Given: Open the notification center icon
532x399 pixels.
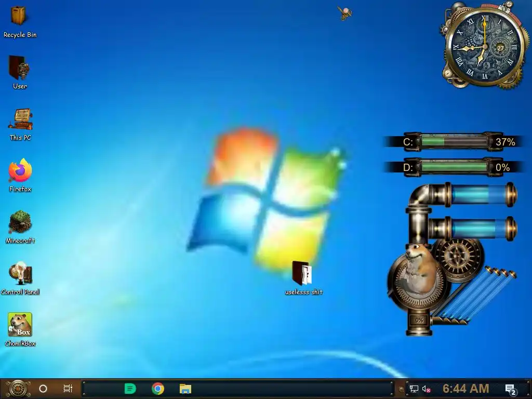Looking at the screenshot, I should pos(511,390).
